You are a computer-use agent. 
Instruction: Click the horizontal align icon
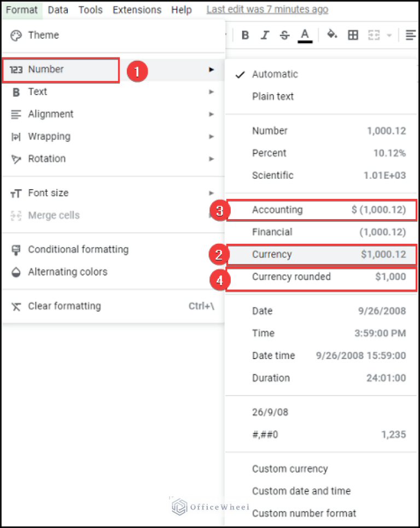pyautogui.click(x=410, y=35)
